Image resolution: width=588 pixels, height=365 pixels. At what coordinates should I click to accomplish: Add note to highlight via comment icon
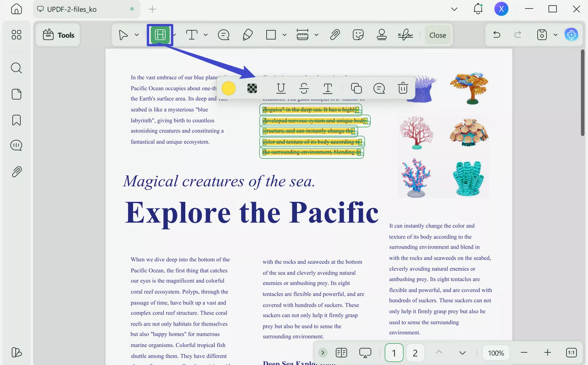click(x=379, y=88)
